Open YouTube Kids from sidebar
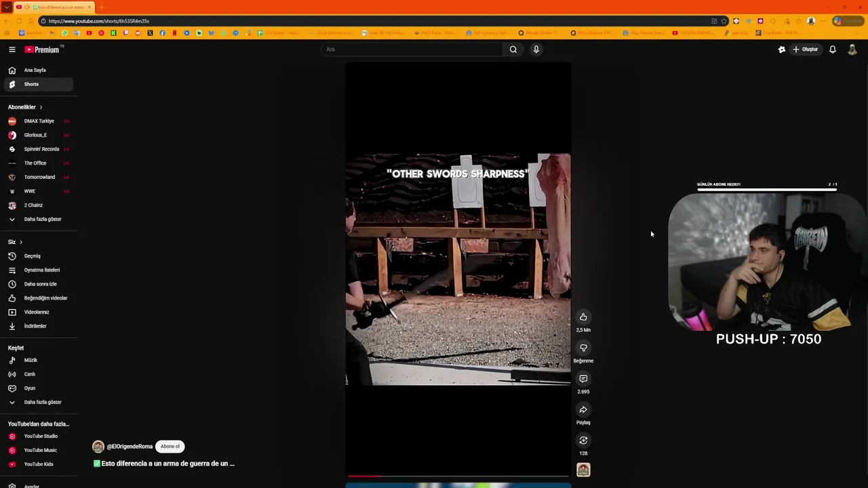Screen dimensions: 868x488 point(39,464)
